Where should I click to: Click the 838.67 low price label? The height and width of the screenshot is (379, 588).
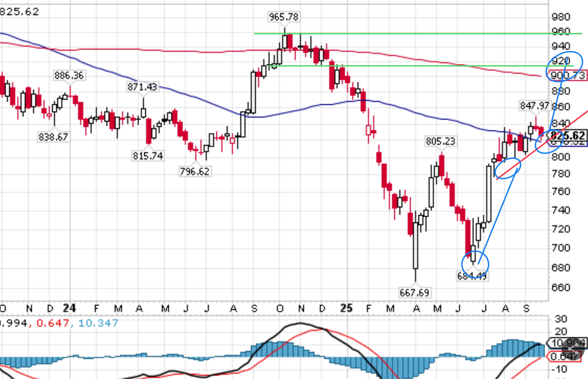[53, 137]
